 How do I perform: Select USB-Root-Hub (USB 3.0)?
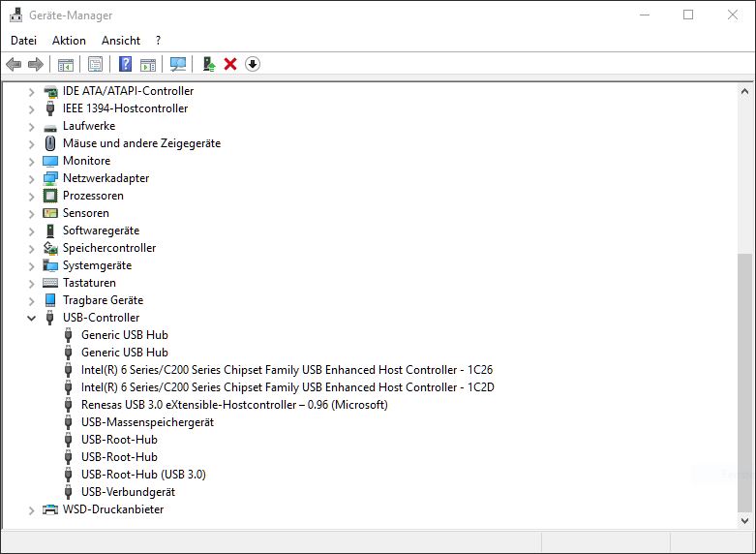(x=143, y=475)
